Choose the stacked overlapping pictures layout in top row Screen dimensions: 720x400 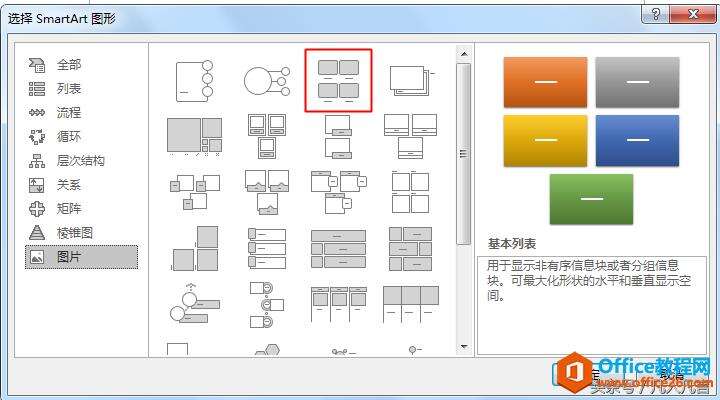pyautogui.click(x=411, y=80)
